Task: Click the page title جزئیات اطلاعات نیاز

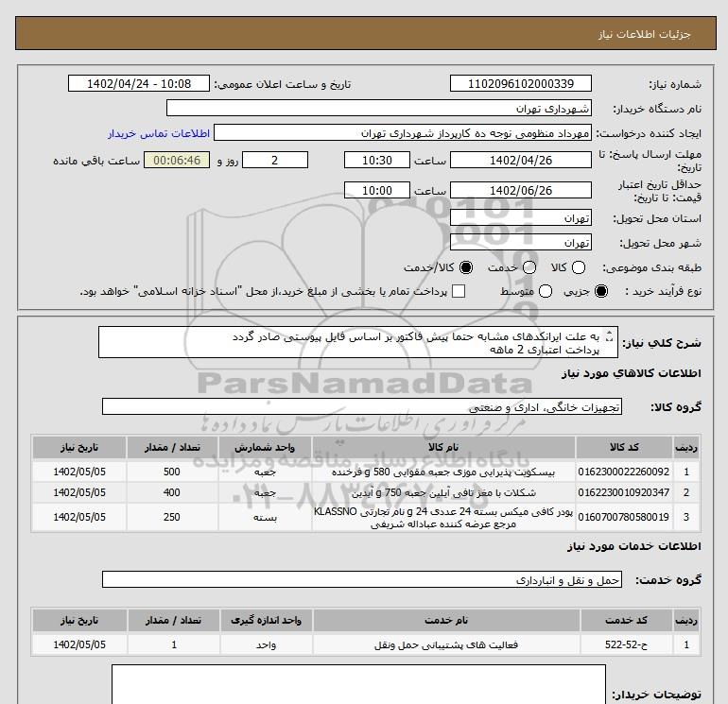Action: (x=645, y=34)
